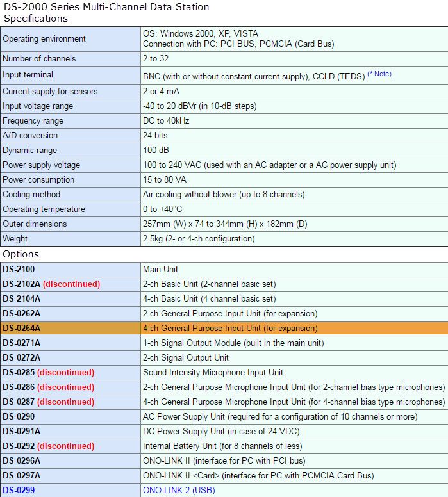Select the DS-0285 (discontinued) cell
448x497 pixels.
tap(71, 373)
